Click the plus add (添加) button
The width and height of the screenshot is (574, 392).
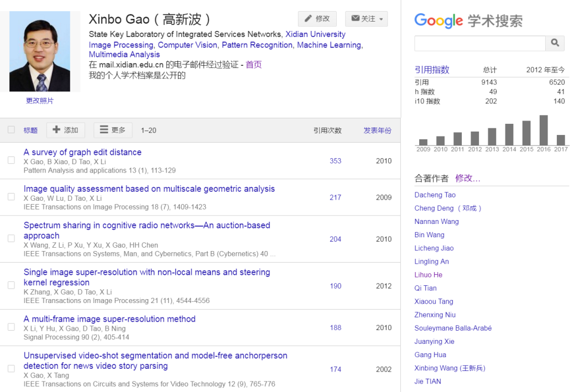(66, 130)
